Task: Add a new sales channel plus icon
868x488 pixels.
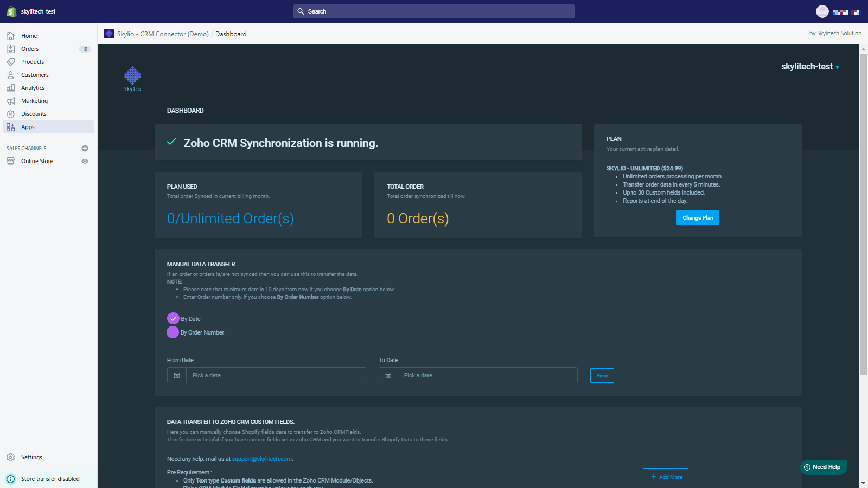Action: click(x=85, y=148)
